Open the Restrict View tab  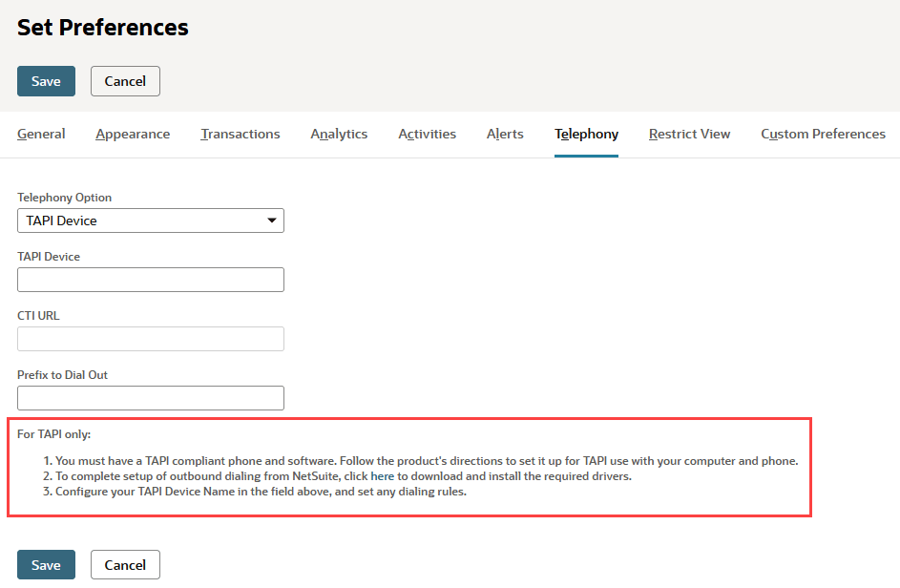point(689,134)
